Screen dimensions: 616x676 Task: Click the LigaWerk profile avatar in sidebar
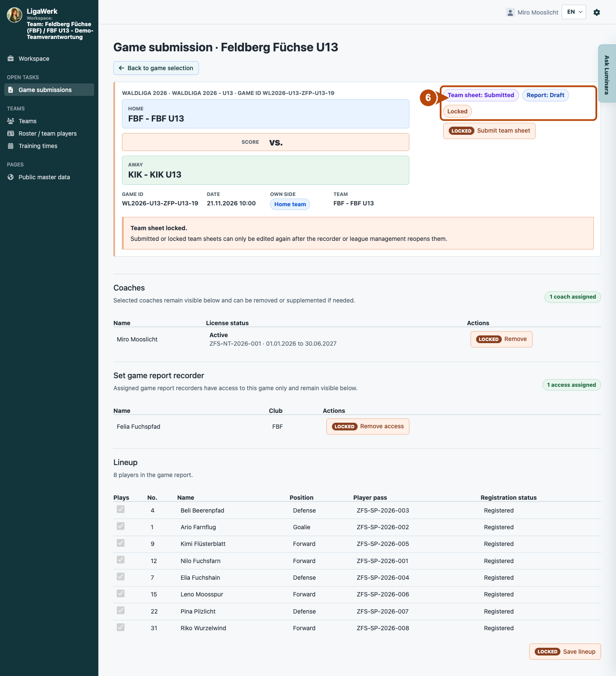(x=15, y=15)
